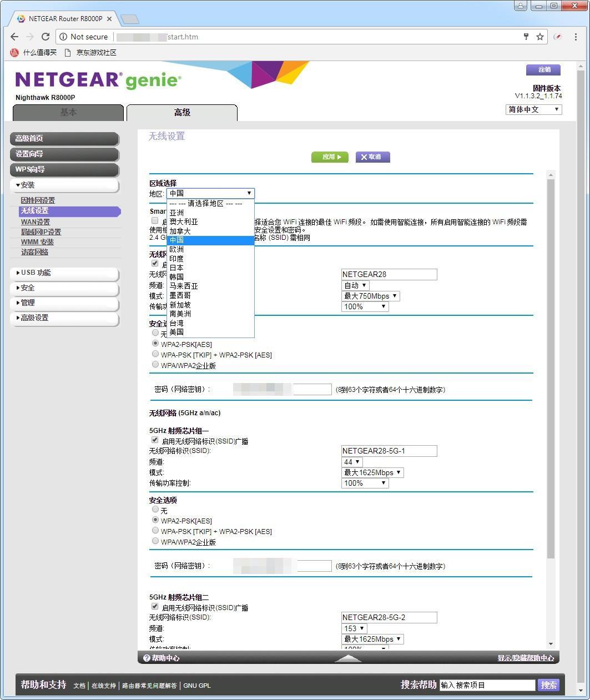Click the Not secure info icon

(64, 37)
